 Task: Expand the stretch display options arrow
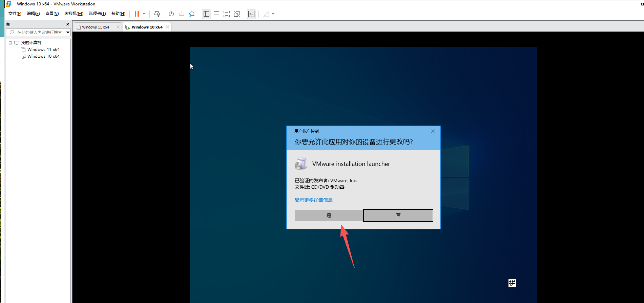pyautogui.click(x=273, y=14)
